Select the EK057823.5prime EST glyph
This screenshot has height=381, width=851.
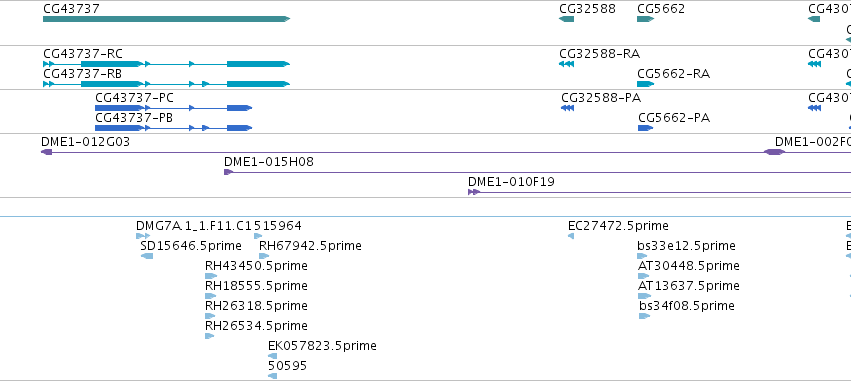[x=272, y=356]
